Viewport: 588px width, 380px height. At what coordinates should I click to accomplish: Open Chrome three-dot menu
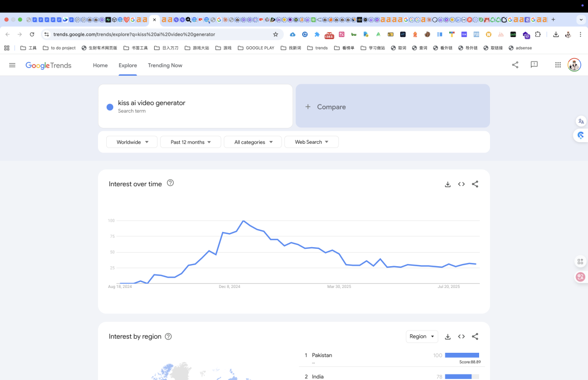(x=580, y=34)
